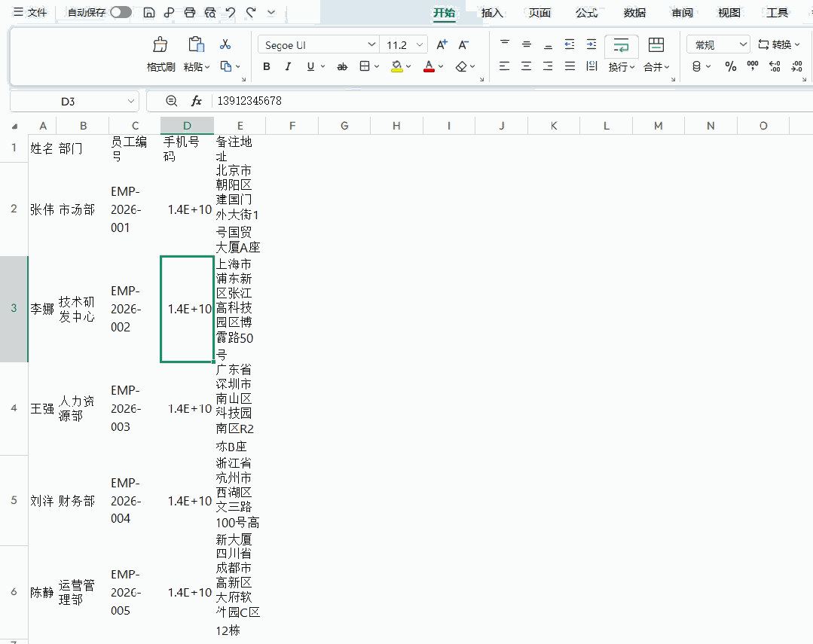Switch to the Data (数据) tab
The height and width of the screenshot is (644, 813).
[x=634, y=13]
